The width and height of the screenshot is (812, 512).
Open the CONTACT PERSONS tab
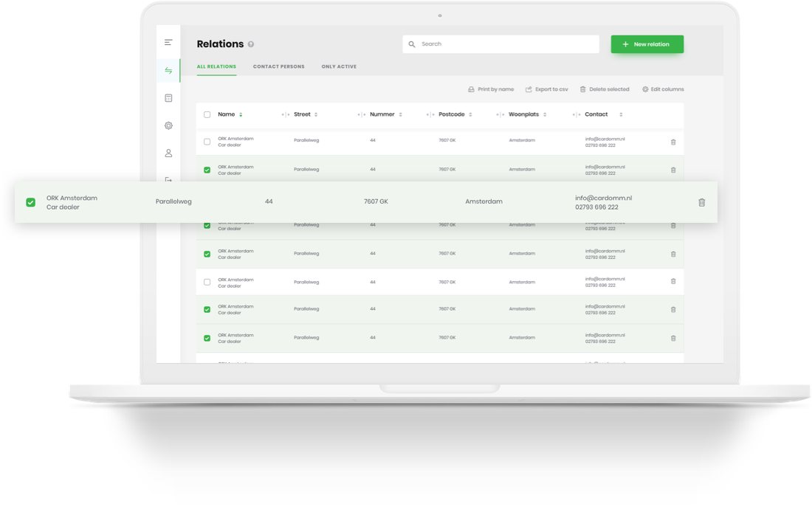(278, 67)
